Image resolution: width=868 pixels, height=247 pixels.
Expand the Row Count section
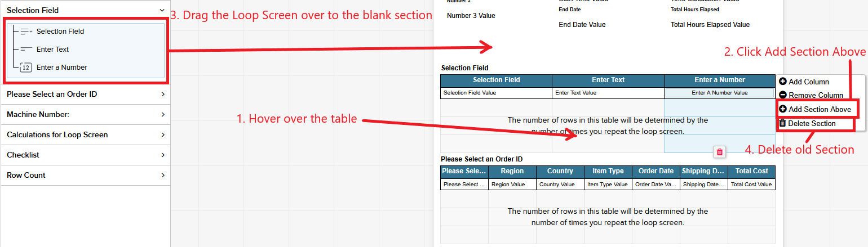tap(162, 176)
